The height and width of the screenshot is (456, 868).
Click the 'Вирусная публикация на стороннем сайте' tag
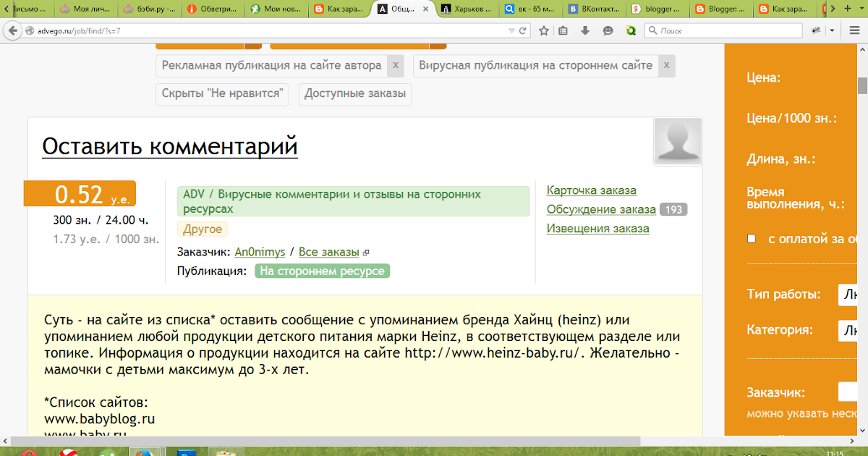click(535, 65)
